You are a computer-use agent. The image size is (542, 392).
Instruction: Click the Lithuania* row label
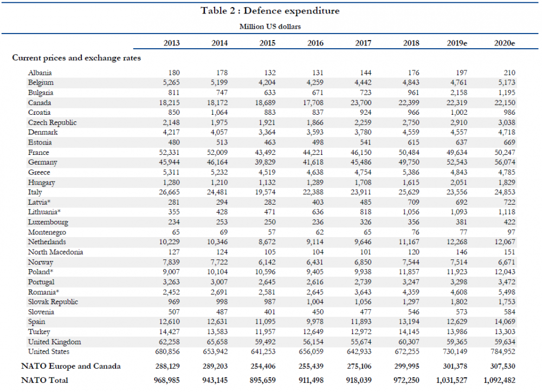(44, 212)
